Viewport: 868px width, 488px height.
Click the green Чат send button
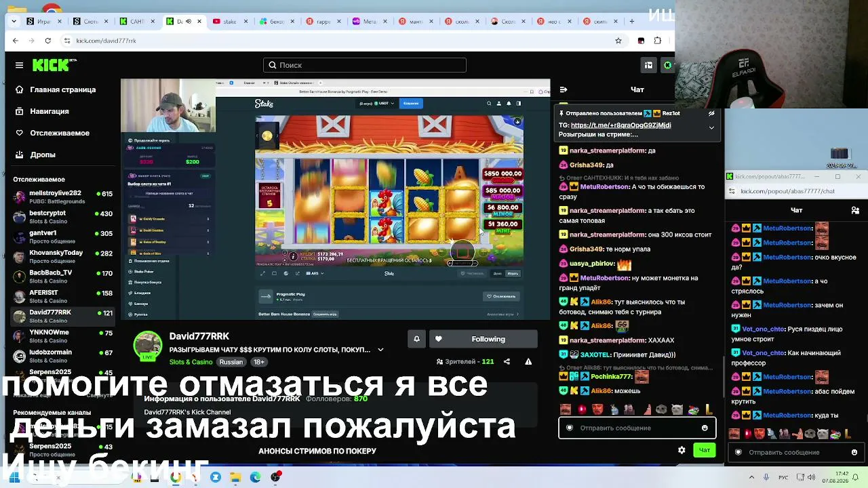705,450
